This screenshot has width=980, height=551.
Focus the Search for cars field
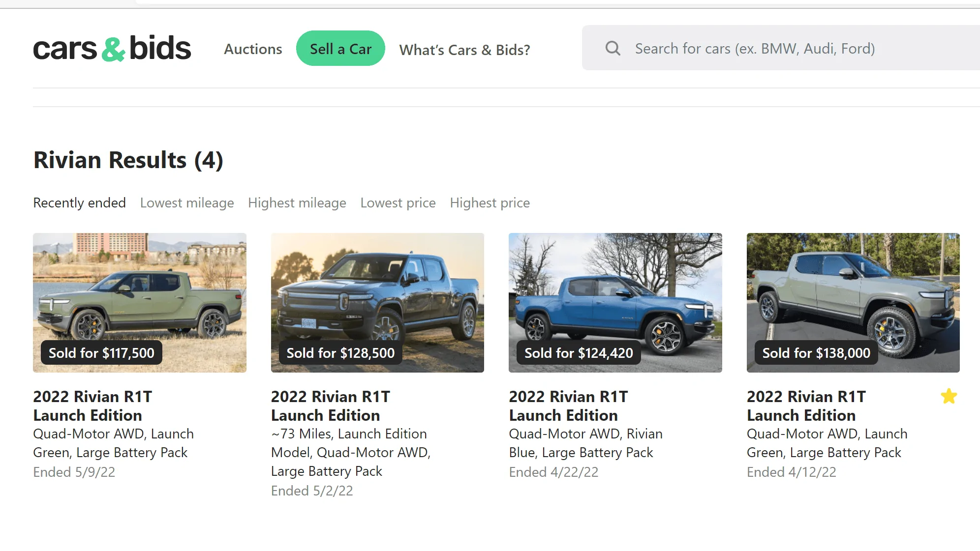(781, 48)
